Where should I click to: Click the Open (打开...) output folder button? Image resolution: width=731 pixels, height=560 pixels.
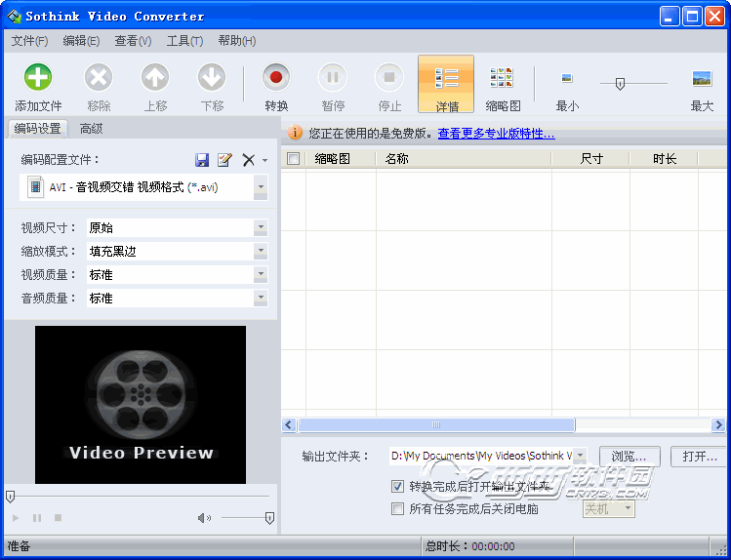(x=699, y=457)
